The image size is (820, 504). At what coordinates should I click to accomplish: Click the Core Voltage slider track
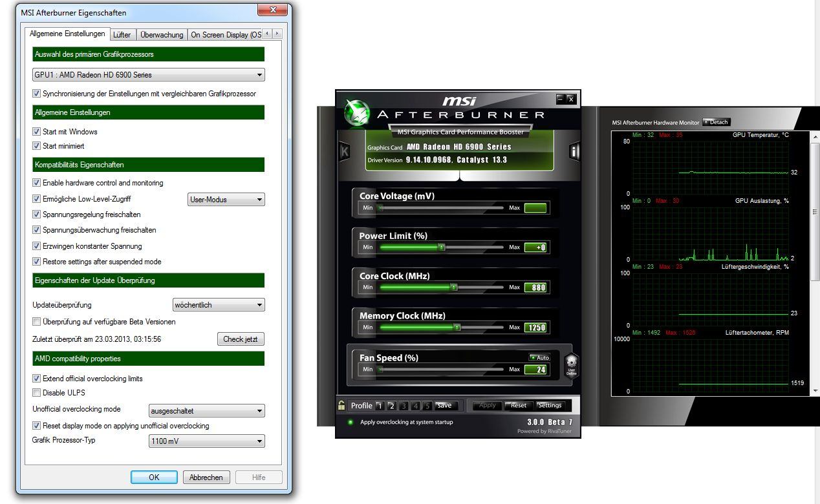tap(441, 208)
